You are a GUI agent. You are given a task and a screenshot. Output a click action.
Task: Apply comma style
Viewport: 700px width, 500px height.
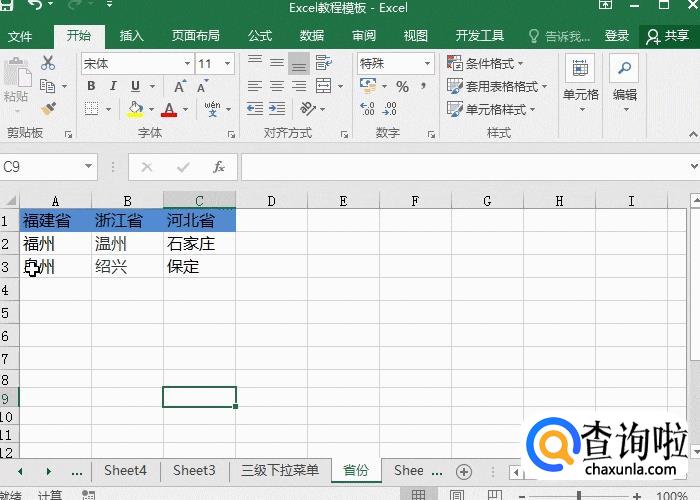(423, 85)
